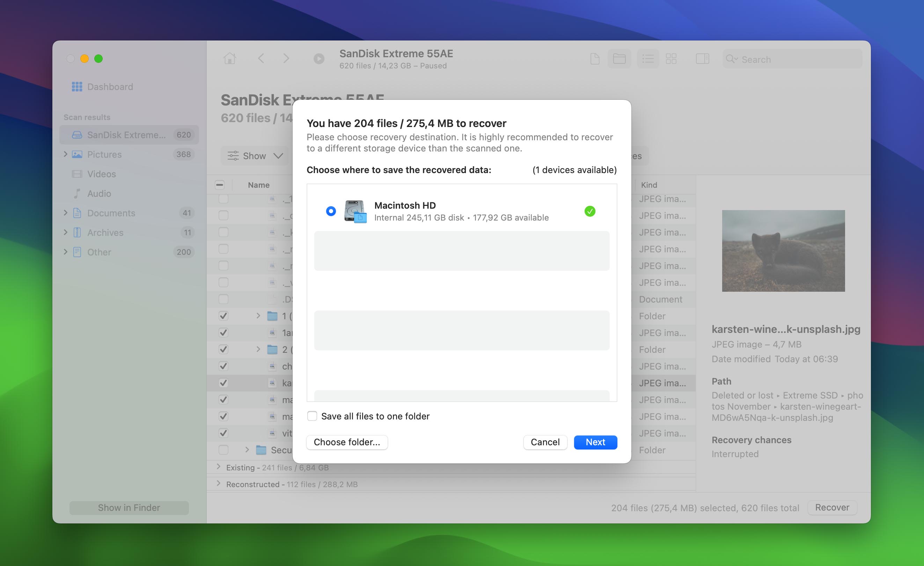Click the back navigation arrow
Image resolution: width=924 pixels, height=566 pixels.
coord(261,59)
